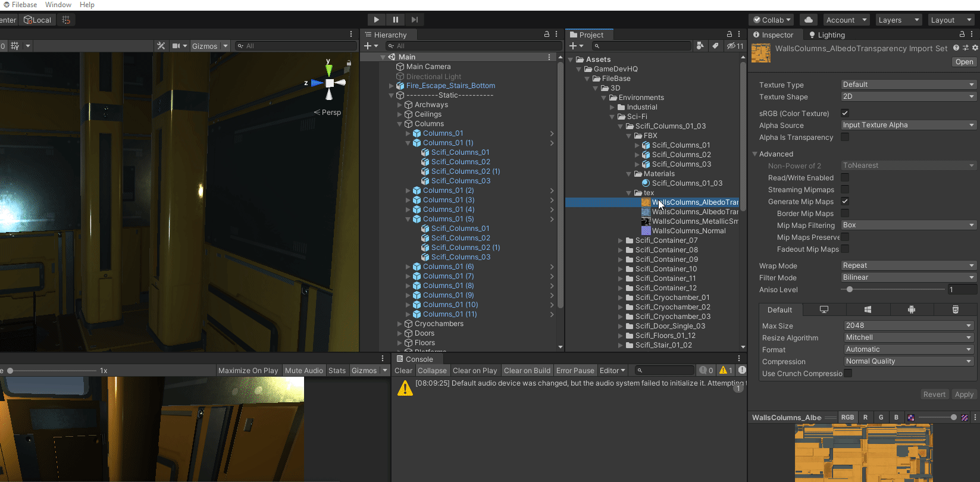The height and width of the screenshot is (482, 980).
Task: Enable Border Mip Maps checkbox
Action: tap(845, 213)
